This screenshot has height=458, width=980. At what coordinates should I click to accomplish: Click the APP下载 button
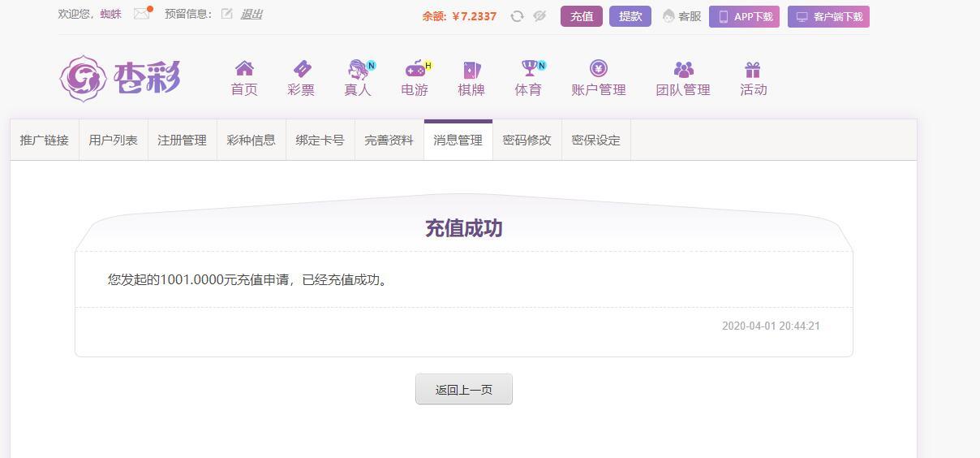pyautogui.click(x=744, y=17)
